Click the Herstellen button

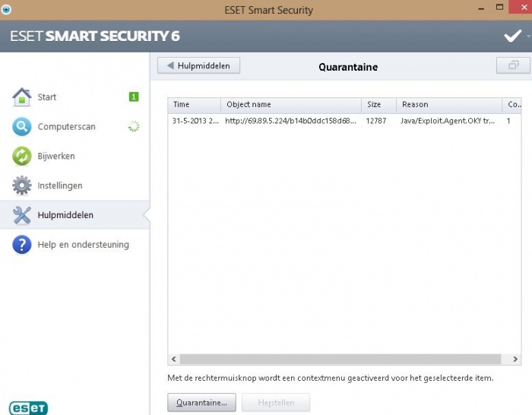(276, 403)
